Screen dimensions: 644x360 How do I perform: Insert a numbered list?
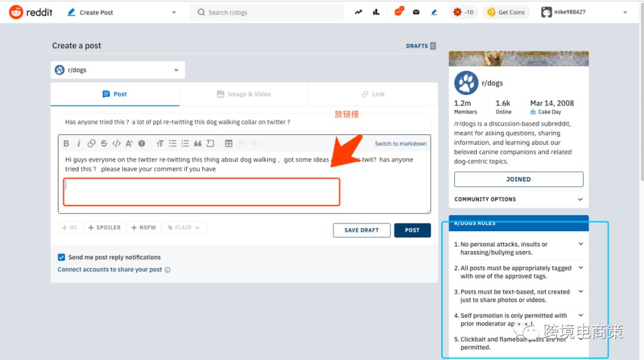(185, 143)
